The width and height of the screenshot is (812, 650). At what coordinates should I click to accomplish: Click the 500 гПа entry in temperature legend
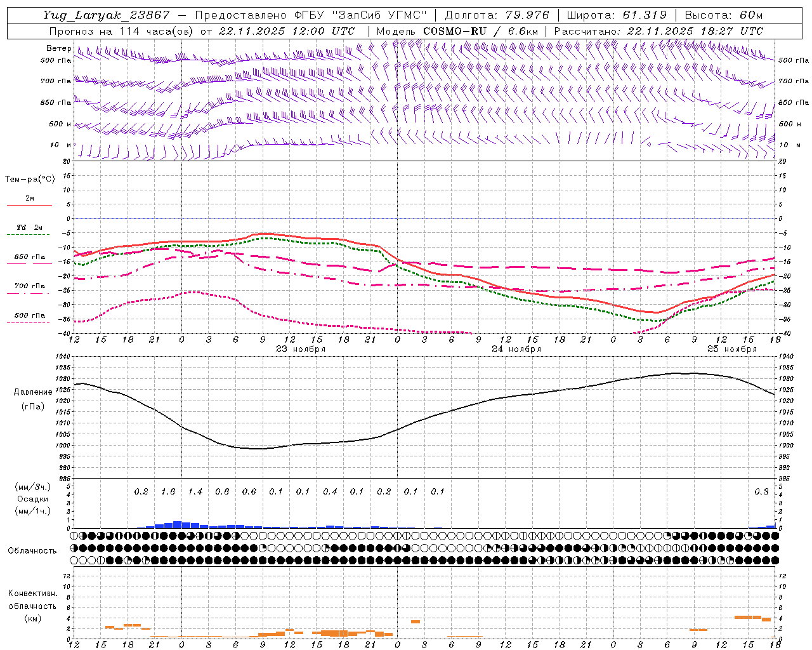[x=30, y=315]
